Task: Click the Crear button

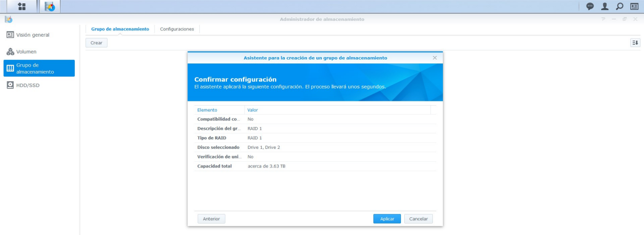Action: 97,43
